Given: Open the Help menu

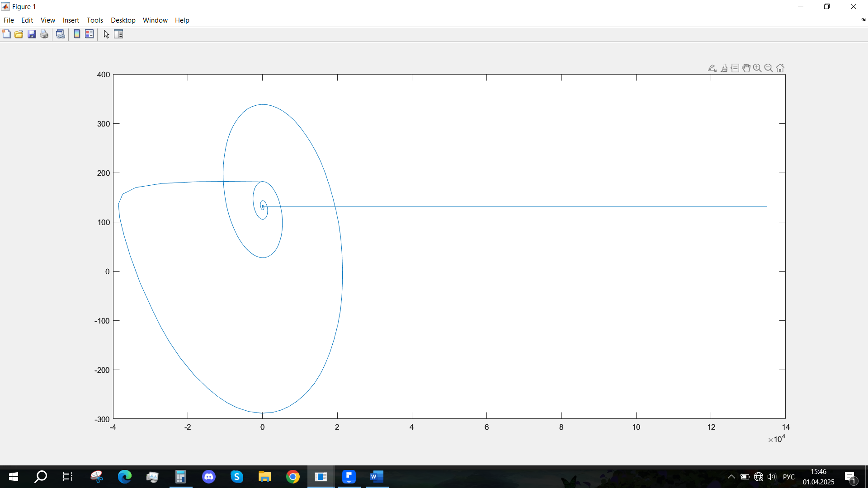Looking at the screenshot, I should point(182,20).
